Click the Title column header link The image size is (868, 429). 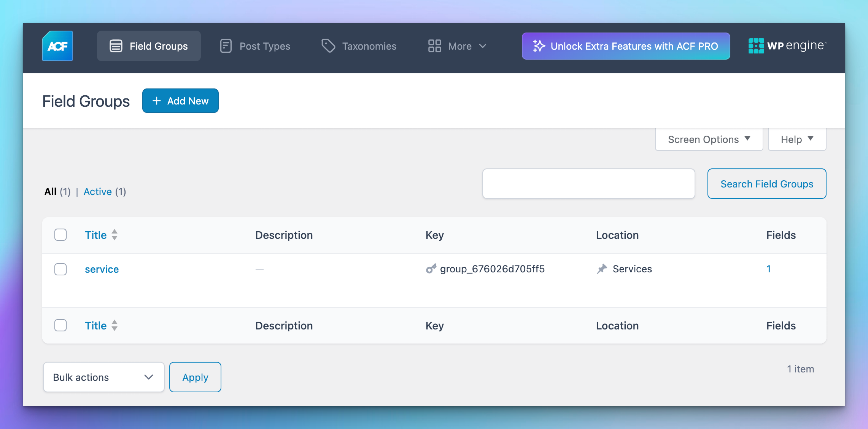point(96,235)
